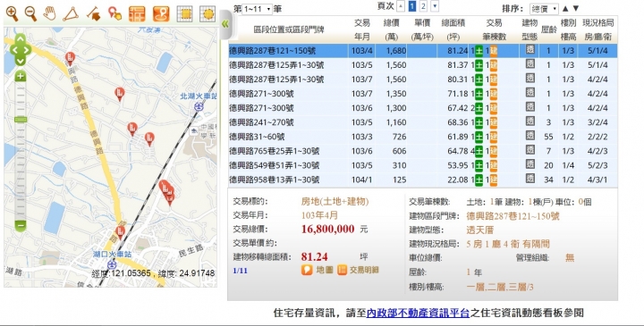Screen dimensions: 644x326
Task: Click the 湖口火車站 station label on map
Action: (x=112, y=255)
